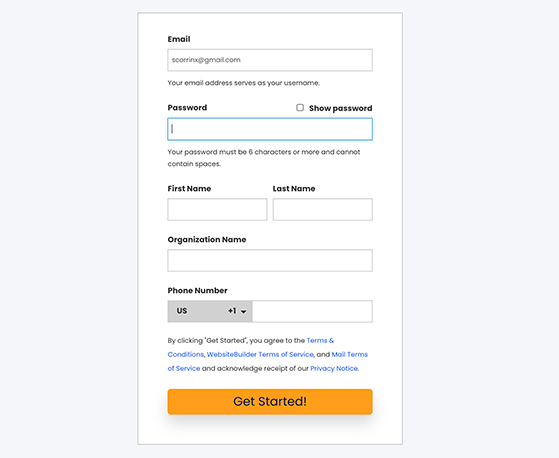
Task: Click the Email field label
Action: pyautogui.click(x=179, y=39)
